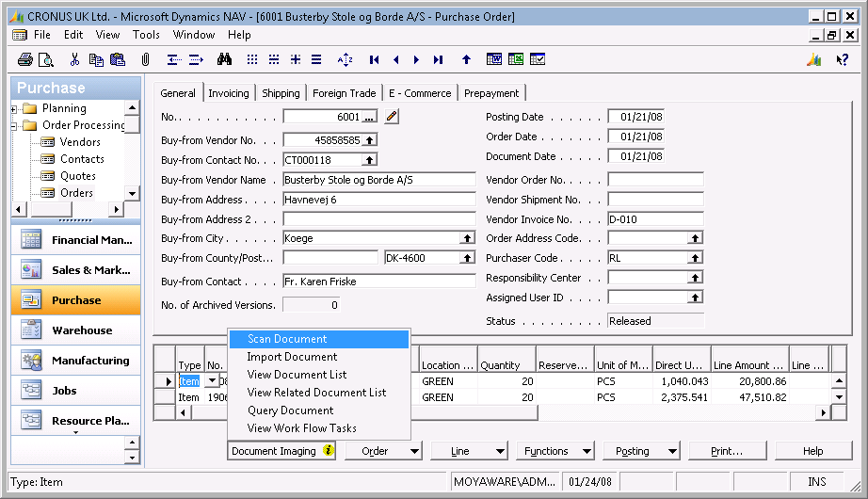Choose View Work Flow Tasks entry

[319, 428]
